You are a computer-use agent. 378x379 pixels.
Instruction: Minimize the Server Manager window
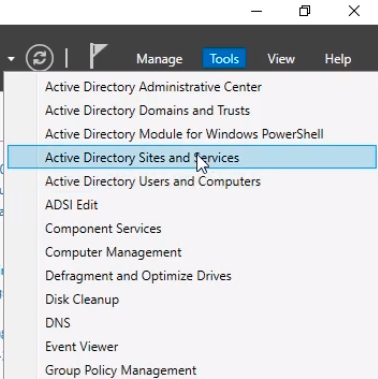tap(256, 11)
